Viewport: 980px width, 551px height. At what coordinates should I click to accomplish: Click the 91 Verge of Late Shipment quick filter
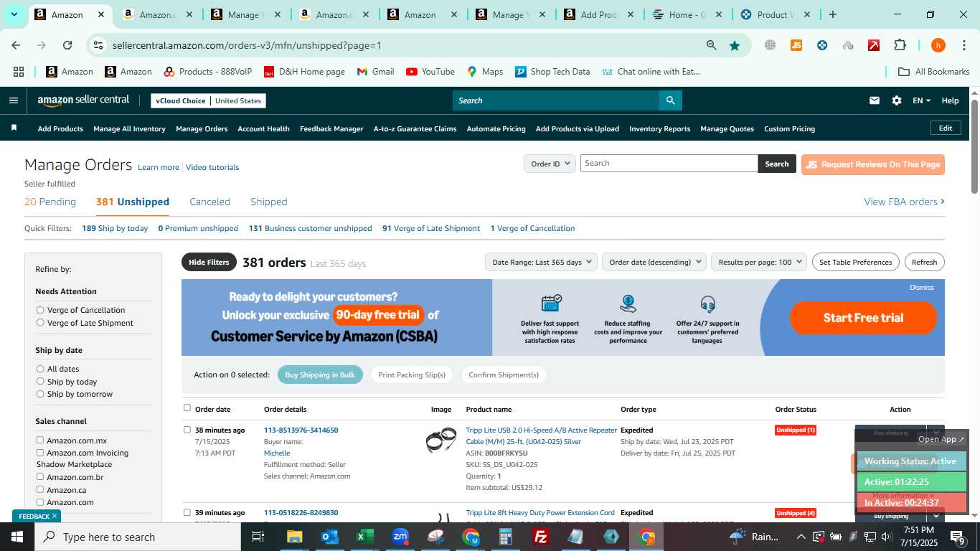pos(431,228)
